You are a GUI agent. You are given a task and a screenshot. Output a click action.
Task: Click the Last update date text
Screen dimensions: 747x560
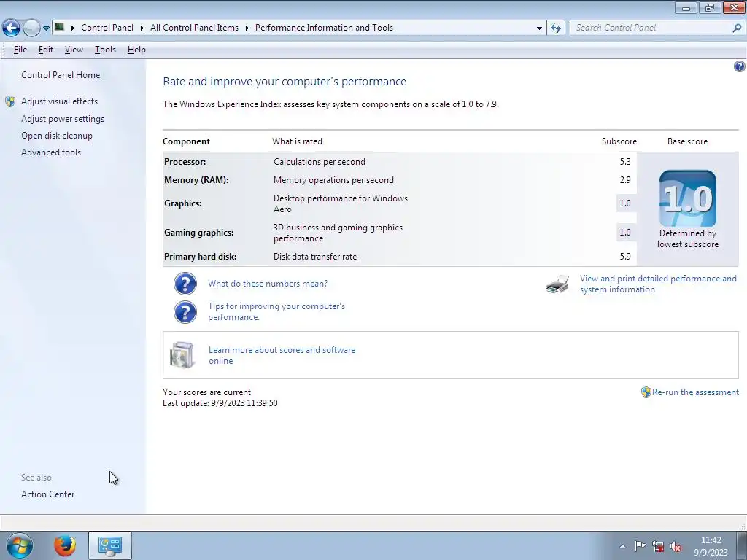(220, 402)
